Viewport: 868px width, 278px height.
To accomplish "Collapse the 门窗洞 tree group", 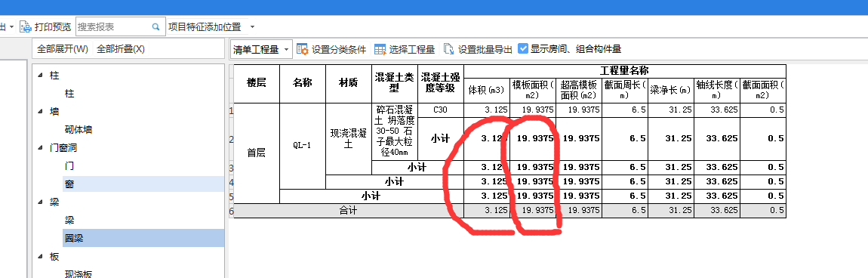I will coord(41,147).
